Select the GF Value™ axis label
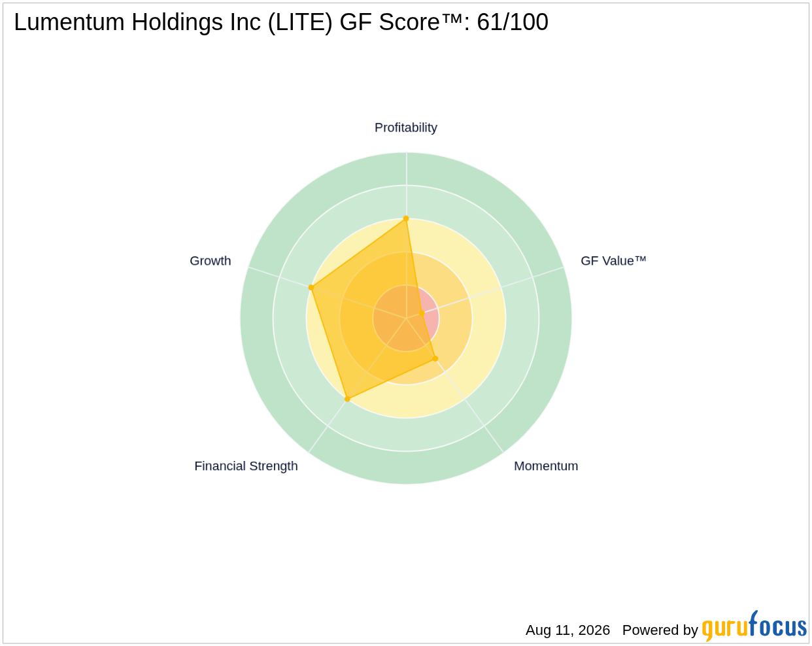 pos(613,261)
